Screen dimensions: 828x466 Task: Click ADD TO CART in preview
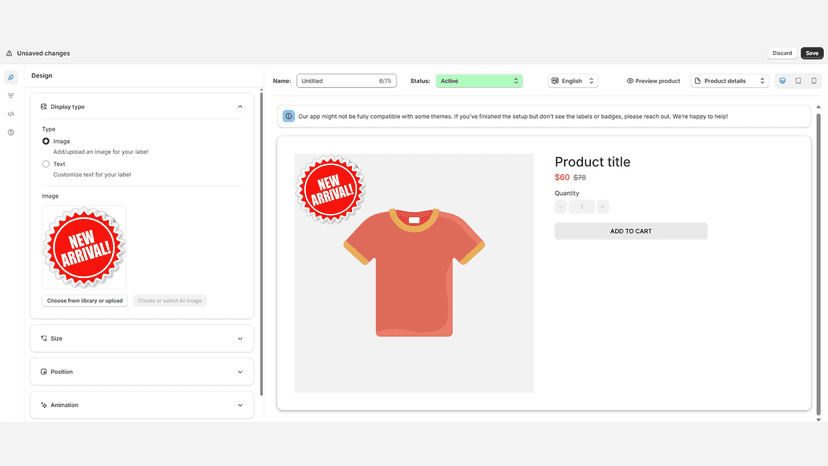tap(631, 231)
